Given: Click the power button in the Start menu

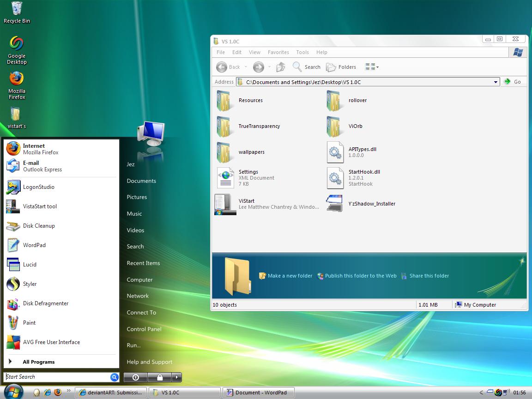Looking at the screenshot, I should [x=135, y=377].
